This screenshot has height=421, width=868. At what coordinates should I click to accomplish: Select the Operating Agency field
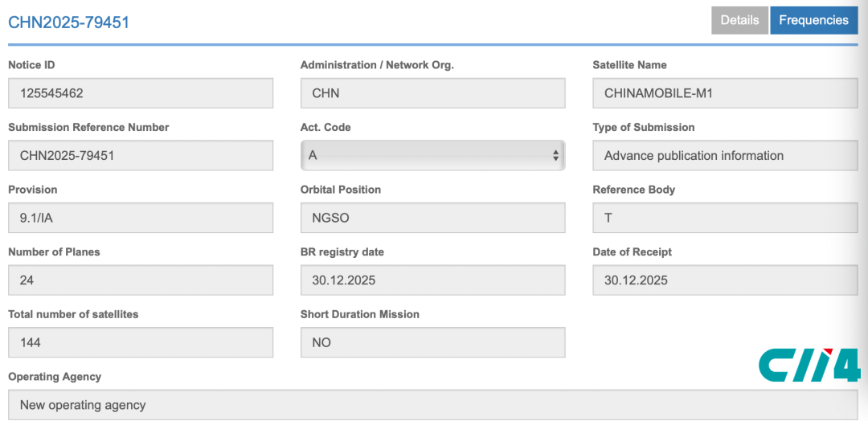click(432, 405)
